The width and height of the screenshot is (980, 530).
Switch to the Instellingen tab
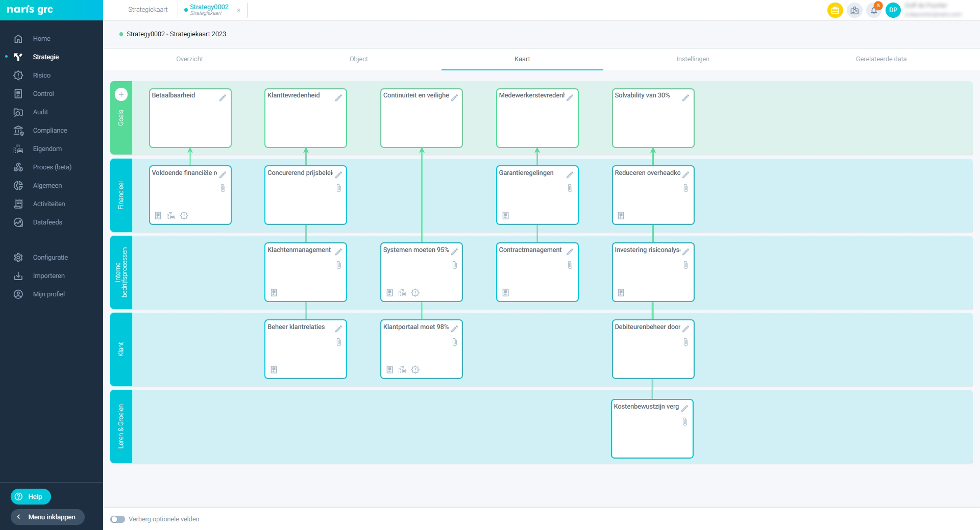693,59
